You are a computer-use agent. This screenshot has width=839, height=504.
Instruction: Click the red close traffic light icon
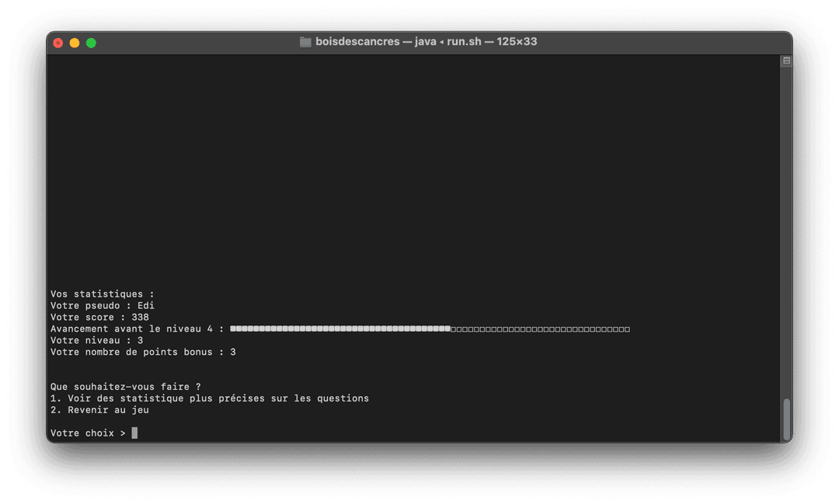[x=58, y=43]
